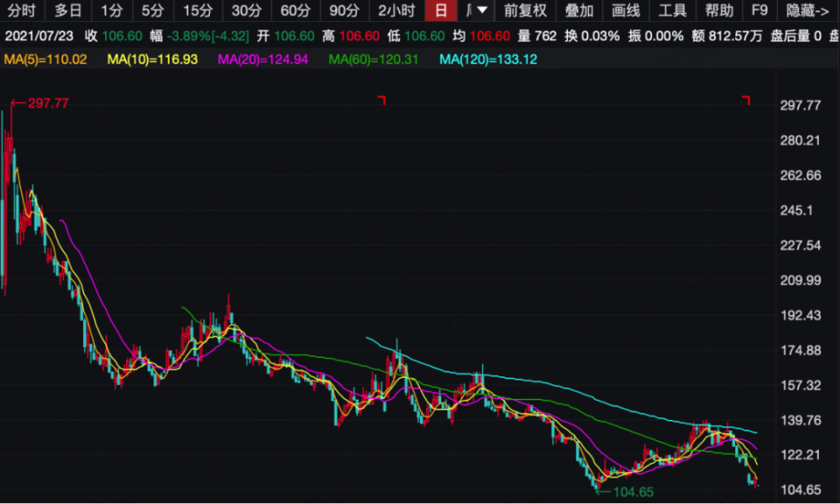The height and width of the screenshot is (504, 840).
Task: Open the 帮助 help menu
Action: tap(719, 10)
